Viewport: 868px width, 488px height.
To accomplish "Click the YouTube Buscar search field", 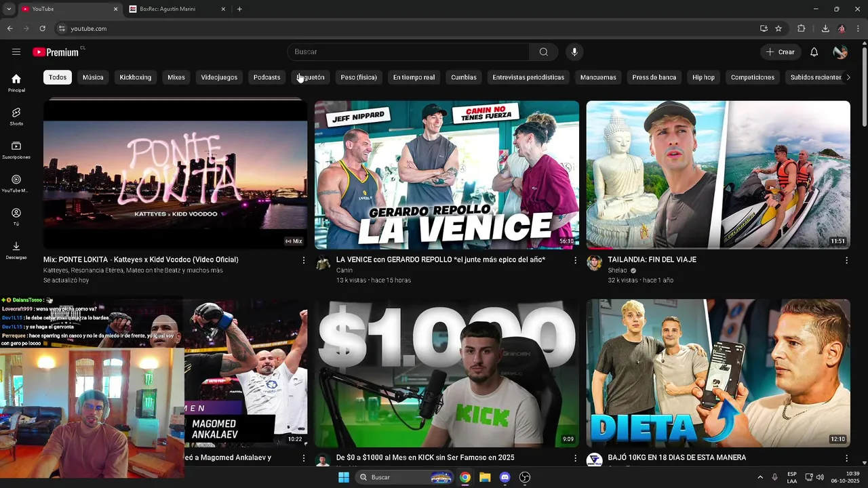I will (x=409, y=52).
